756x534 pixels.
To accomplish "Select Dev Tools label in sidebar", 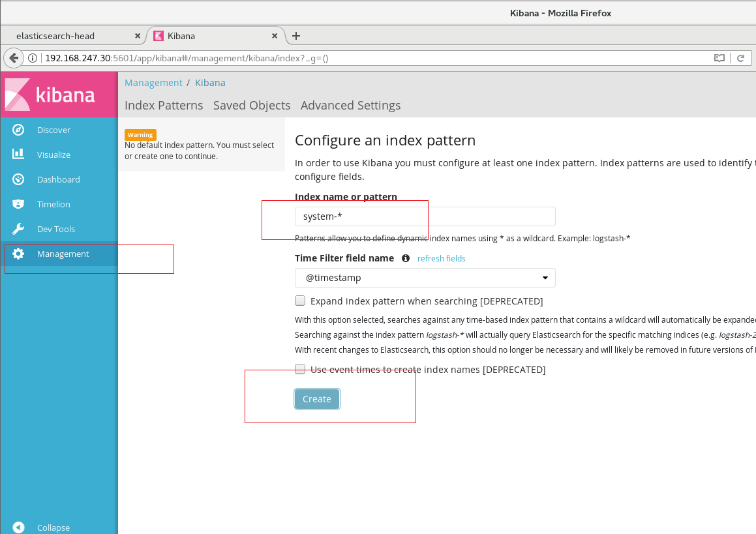I will pyautogui.click(x=56, y=229).
